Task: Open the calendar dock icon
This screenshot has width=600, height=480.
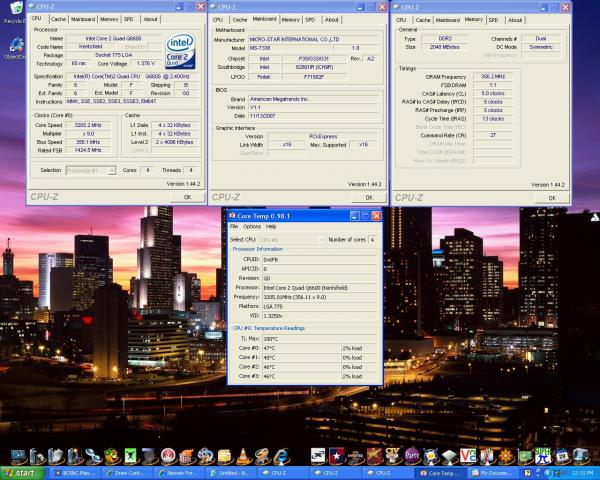Action: click(x=562, y=456)
